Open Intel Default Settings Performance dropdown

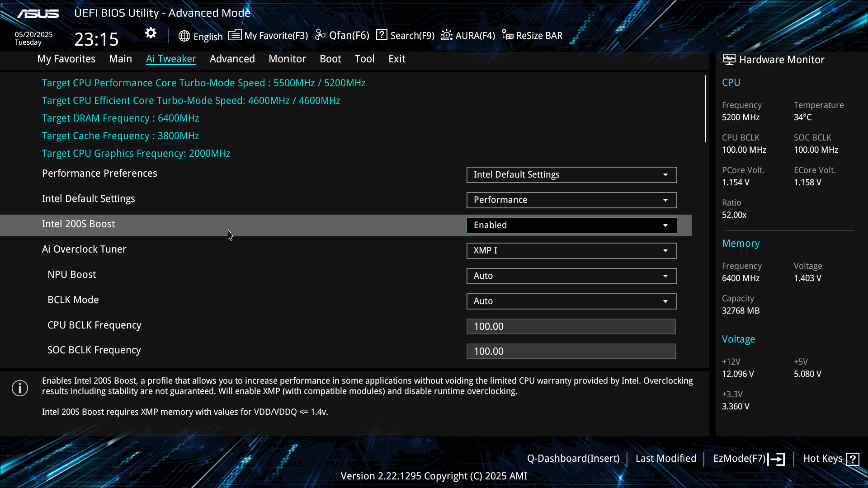571,200
